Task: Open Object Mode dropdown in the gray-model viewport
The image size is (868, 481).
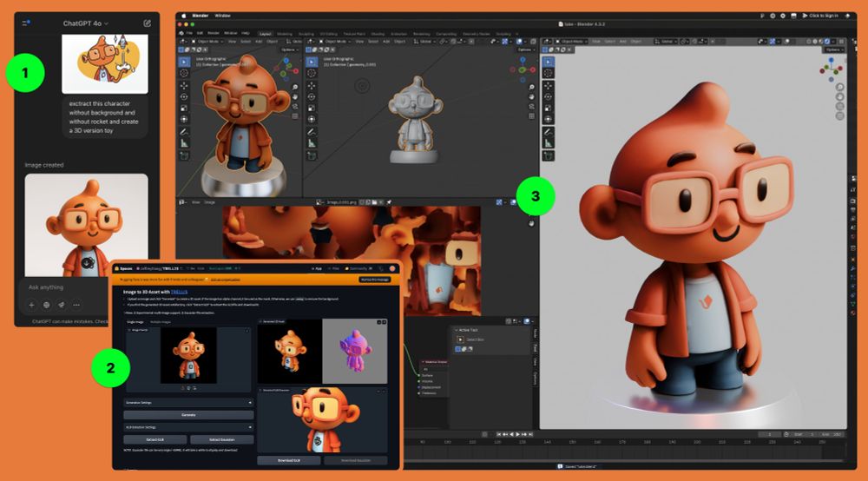Action: point(334,42)
